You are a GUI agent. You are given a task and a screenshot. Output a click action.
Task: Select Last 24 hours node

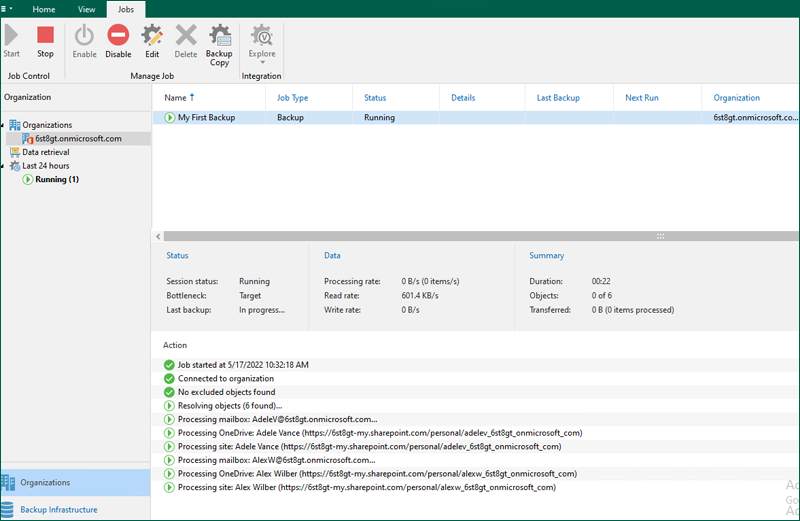(x=45, y=166)
